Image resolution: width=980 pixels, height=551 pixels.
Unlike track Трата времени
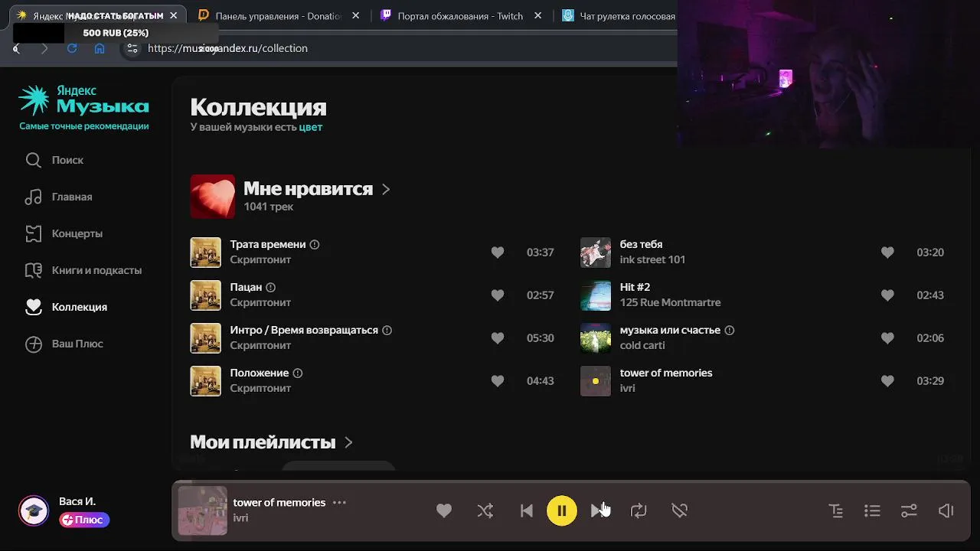498,252
